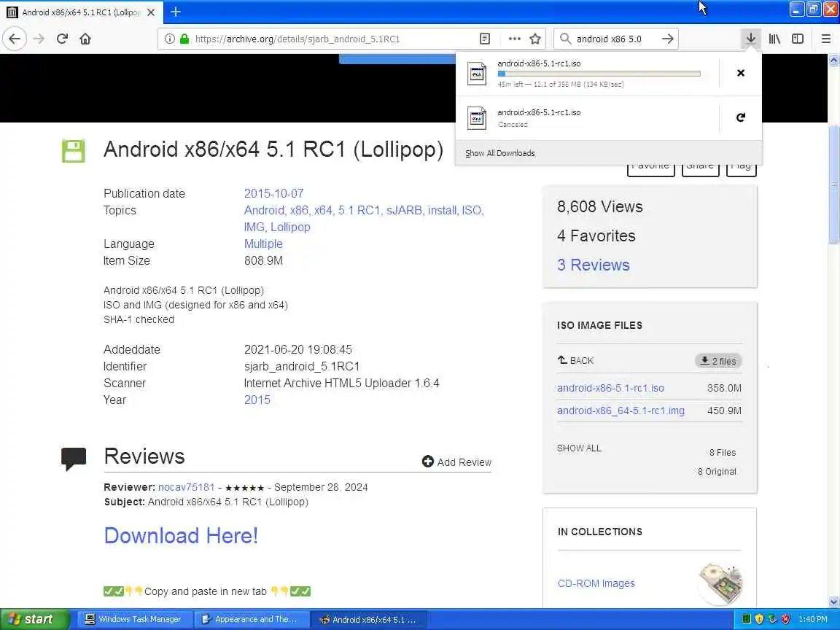Open the 8 Files link
This screenshot has width=840, height=630.
tap(722, 453)
